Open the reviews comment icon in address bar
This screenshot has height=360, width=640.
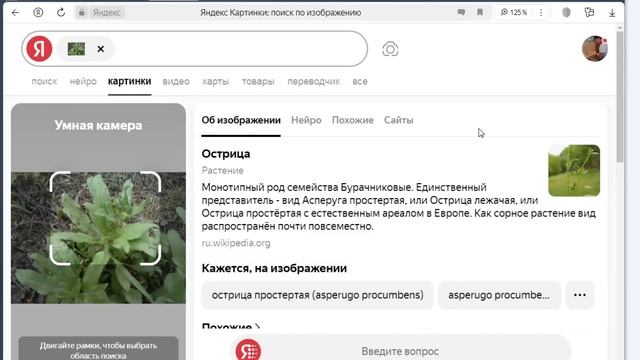pos(461,13)
